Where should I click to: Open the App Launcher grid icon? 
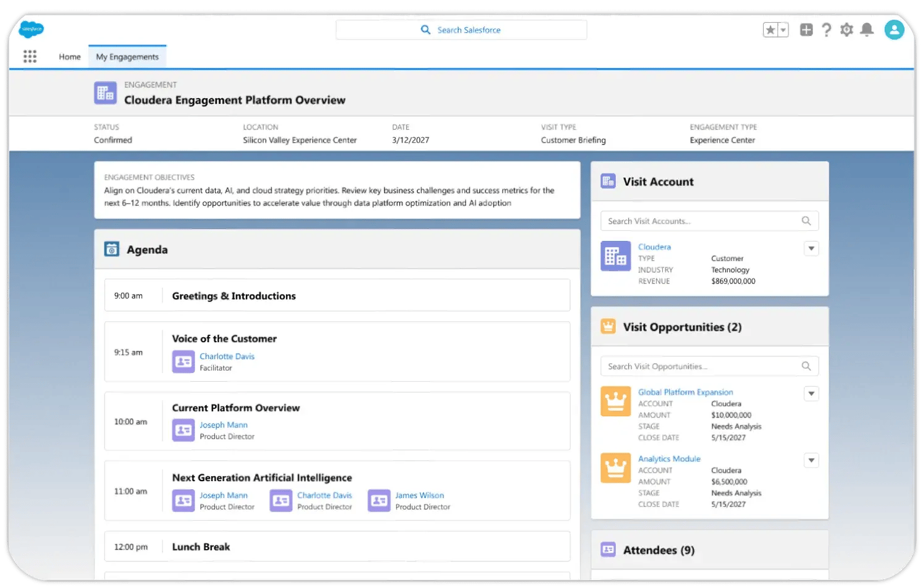(x=30, y=57)
